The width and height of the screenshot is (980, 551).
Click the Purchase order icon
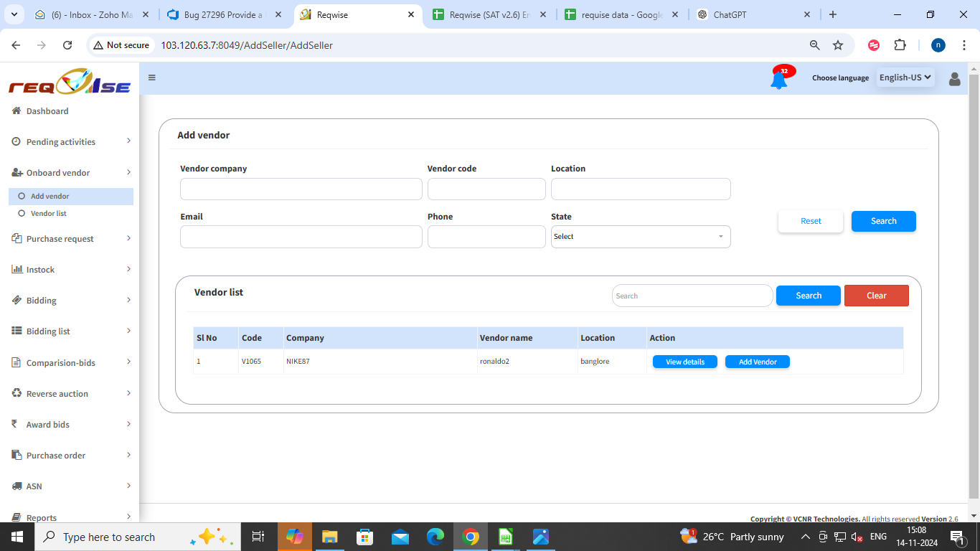click(x=17, y=455)
